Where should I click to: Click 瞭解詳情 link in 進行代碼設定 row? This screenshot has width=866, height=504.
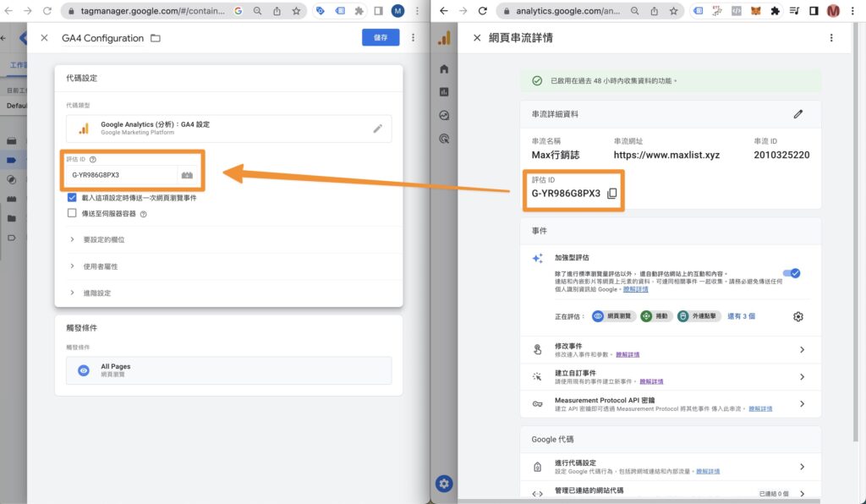pyautogui.click(x=708, y=471)
